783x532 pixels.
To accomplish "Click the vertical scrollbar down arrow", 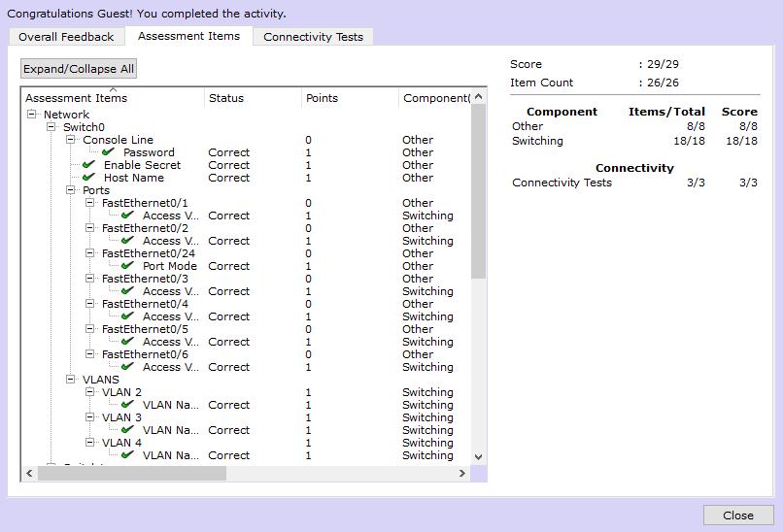I will point(478,456).
